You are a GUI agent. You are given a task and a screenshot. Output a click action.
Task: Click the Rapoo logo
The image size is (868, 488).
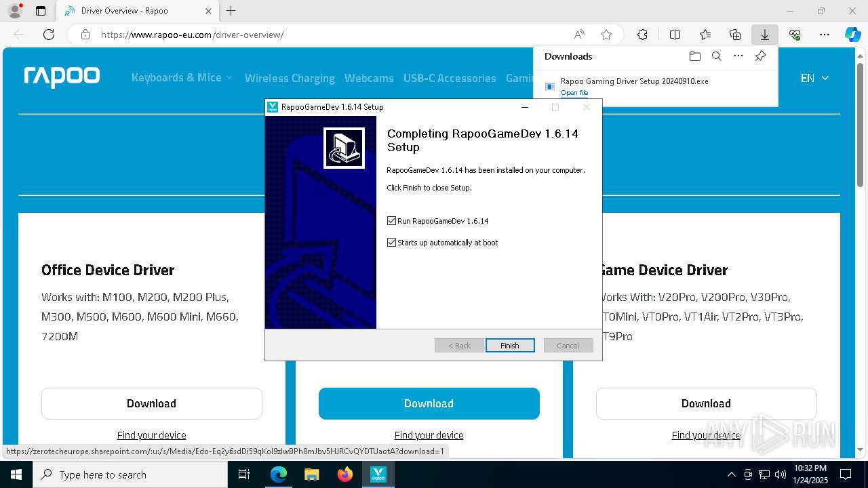click(62, 77)
